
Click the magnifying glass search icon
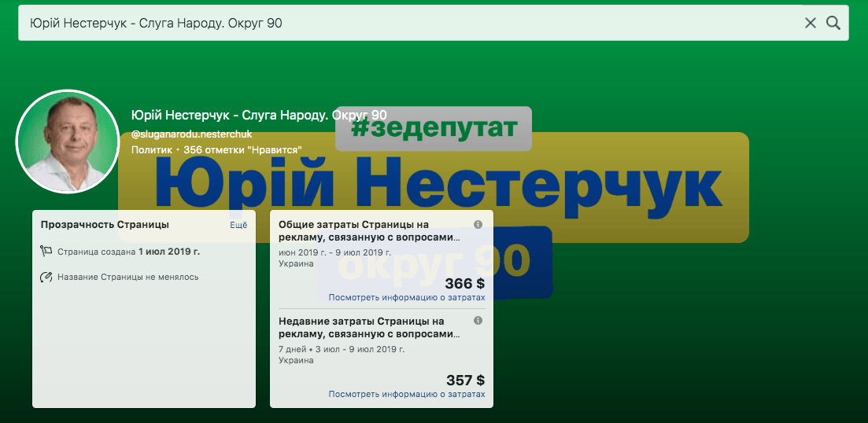833,23
